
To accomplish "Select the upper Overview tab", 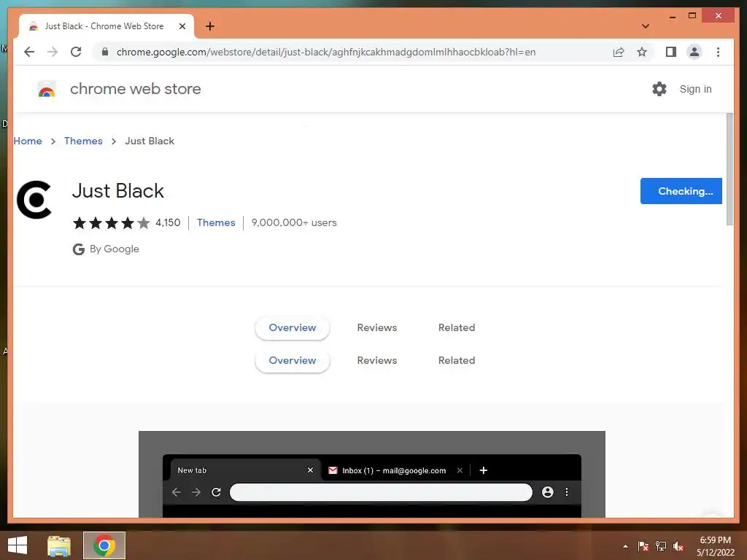I will (292, 327).
